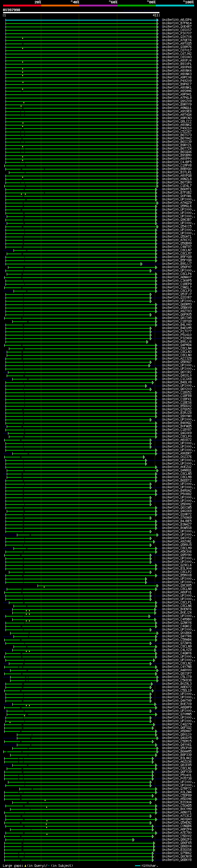197x868 pixels.
Task: Select label UniRef100_Q9SZX9
Action: pos(177,101)
